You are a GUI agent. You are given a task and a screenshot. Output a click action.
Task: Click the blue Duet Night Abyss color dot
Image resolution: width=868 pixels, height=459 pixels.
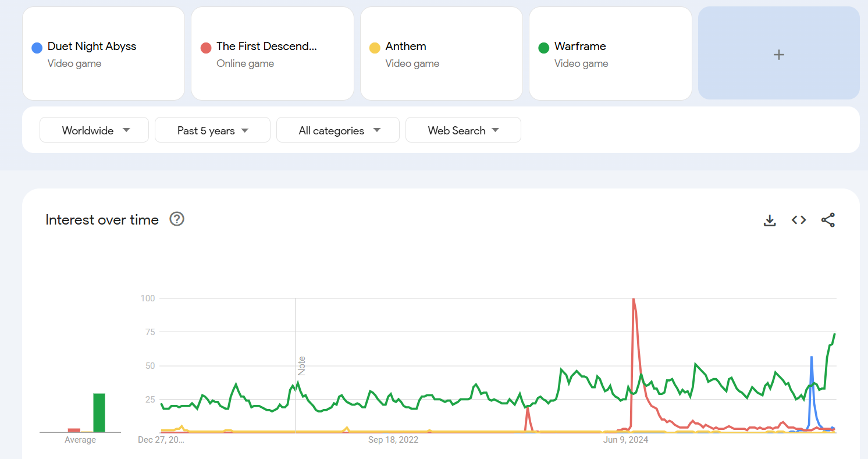[37, 48]
